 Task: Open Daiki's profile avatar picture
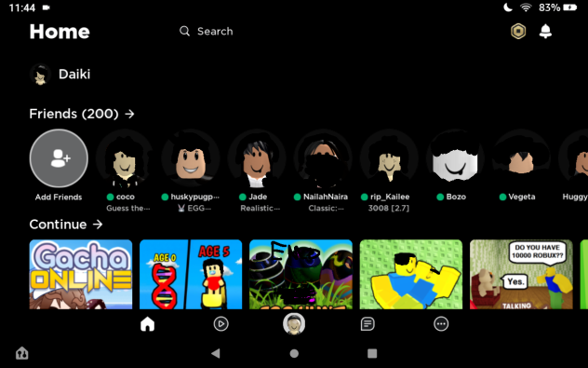coord(41,75)
